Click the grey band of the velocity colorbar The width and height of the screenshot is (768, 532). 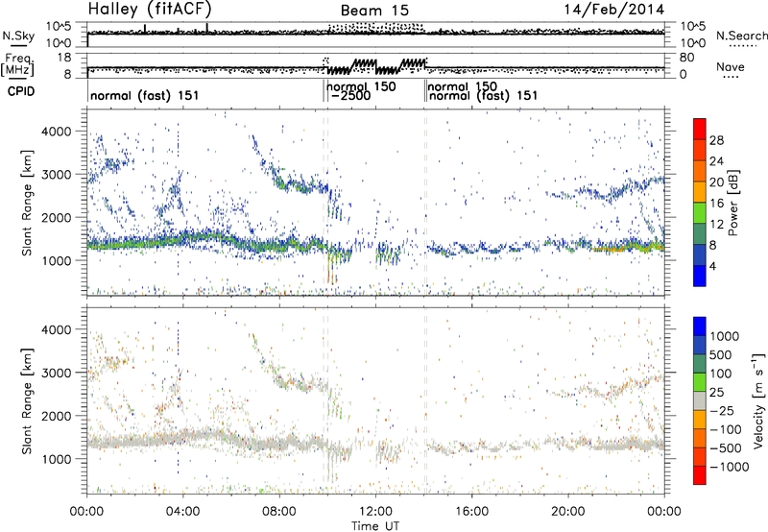point(700,401)
